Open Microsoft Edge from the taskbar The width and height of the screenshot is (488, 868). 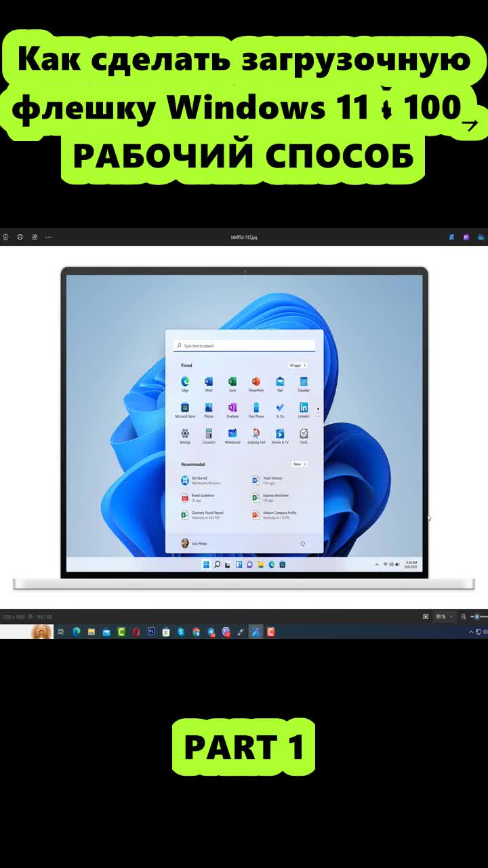point(76,631)
